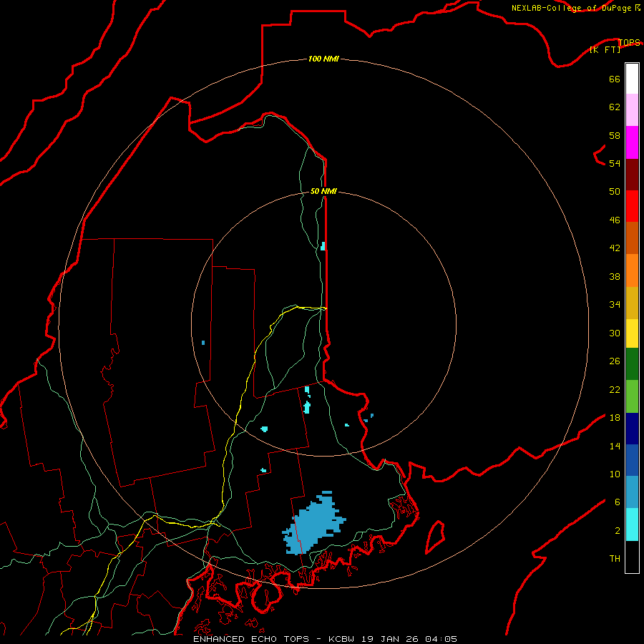This screenshot has height=644, width=644.
Task: Click the white swatch in the tops legend
Action: click(x=632, y=79)
